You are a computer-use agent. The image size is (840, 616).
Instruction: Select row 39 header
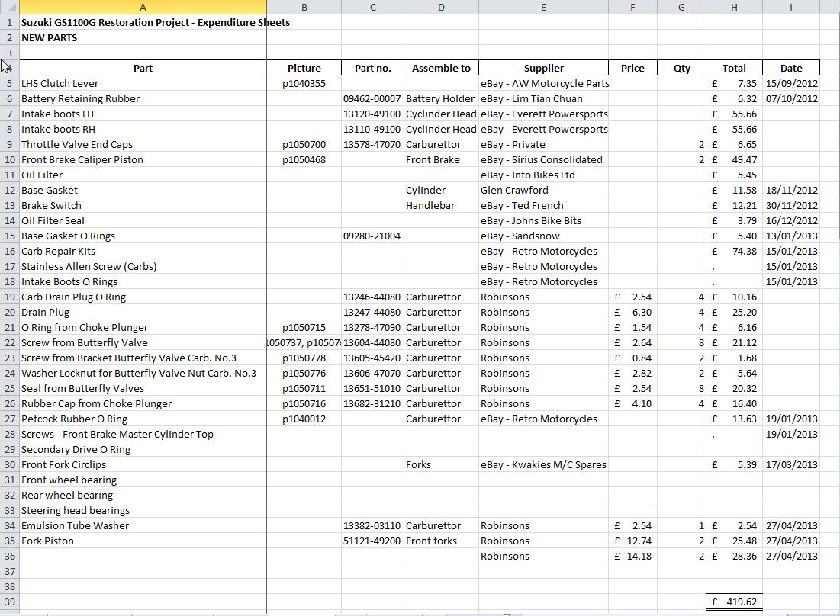9,602
